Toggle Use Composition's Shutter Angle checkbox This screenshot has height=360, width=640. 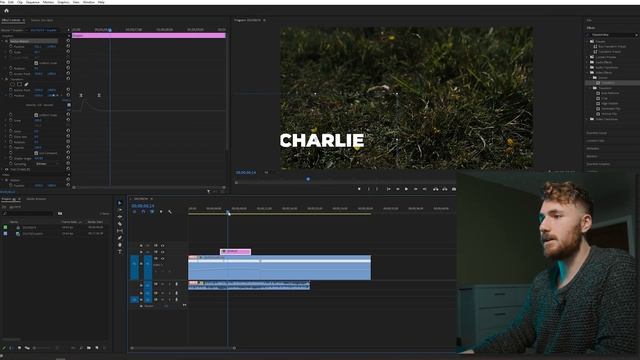click(36, 153)
